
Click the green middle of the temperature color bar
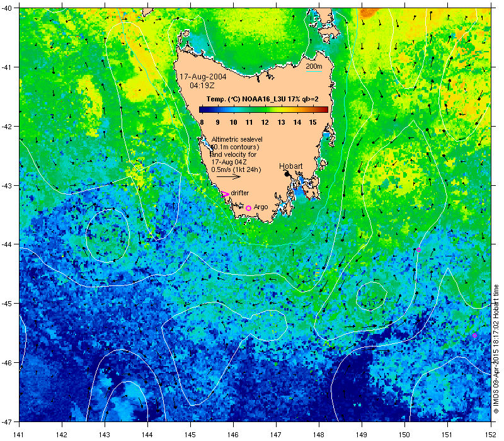click(x=263, y=110)
